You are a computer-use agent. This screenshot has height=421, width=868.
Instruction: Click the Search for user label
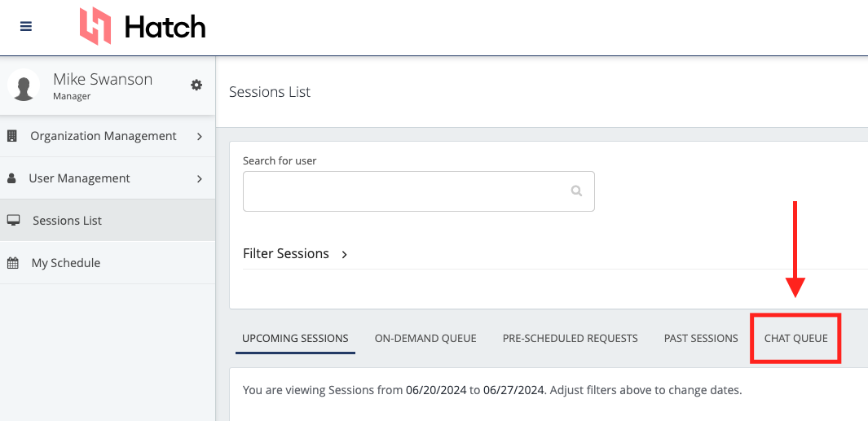pos(280,161)
